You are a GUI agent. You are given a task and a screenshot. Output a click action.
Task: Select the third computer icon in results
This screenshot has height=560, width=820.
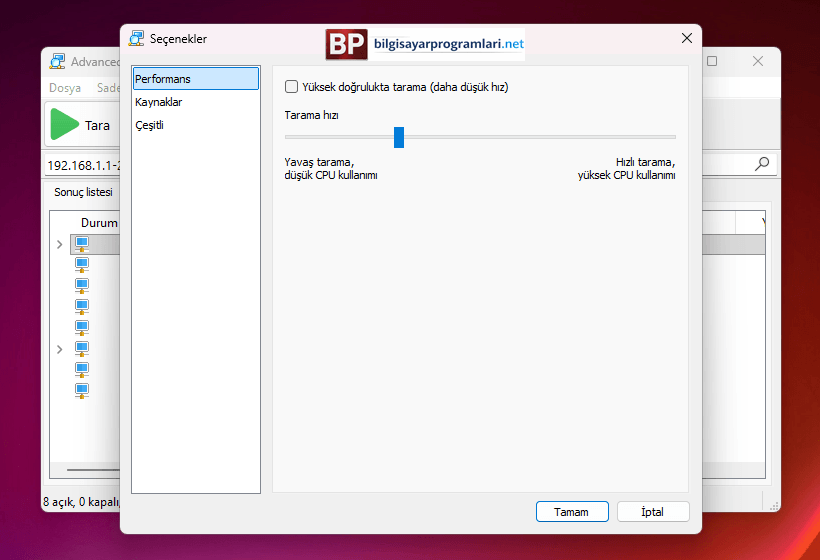[82, 286]
